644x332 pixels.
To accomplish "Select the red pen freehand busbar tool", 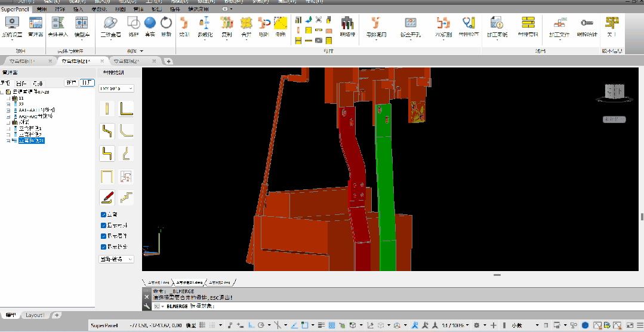I will [x=107, y=198].
